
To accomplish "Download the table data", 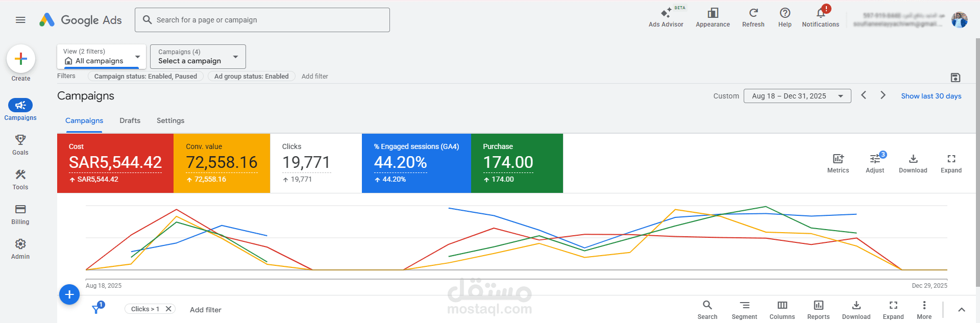I will pos(856,310).
